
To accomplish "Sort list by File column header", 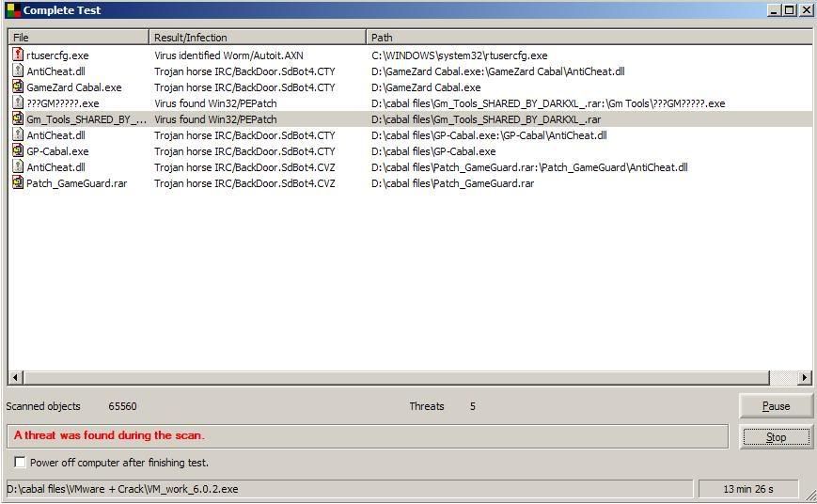I will click(x=79, y=38).
